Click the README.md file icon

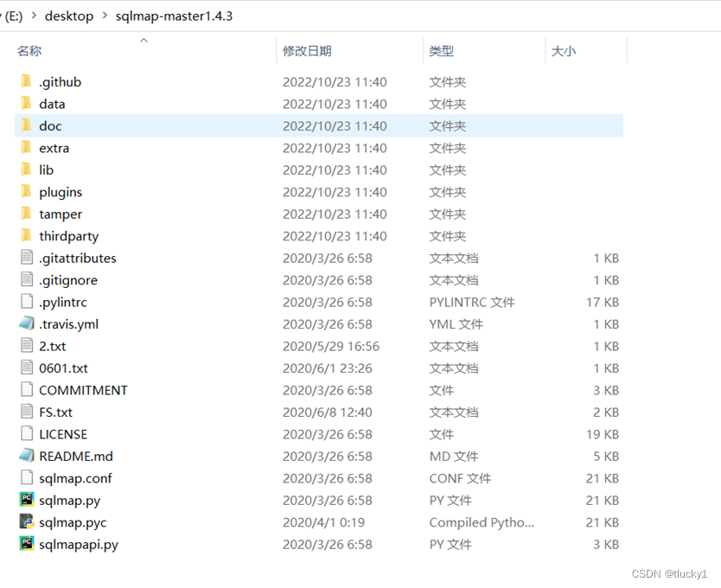27,456
